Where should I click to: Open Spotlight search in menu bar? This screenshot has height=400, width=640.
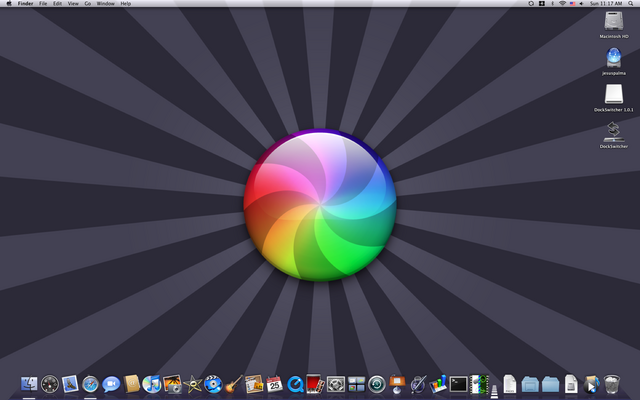[x=631, y=3]
